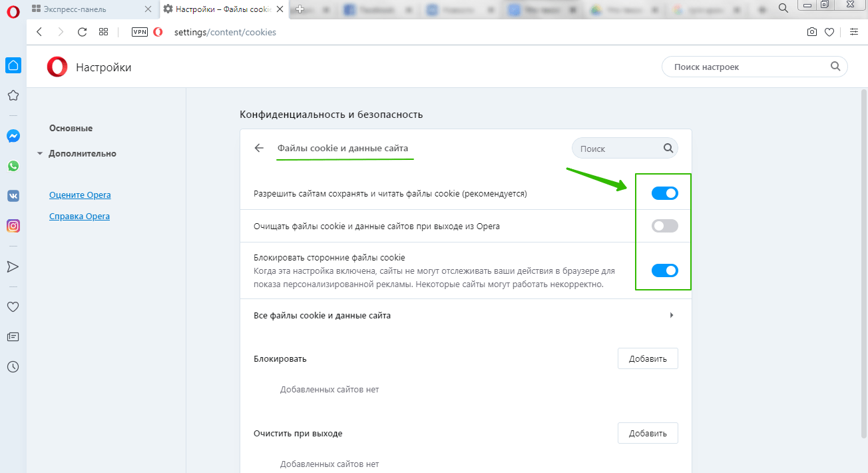868x473 pixels.
Task: Open My Flow send icon in sidebar
Action: pyautogui.click(x=13, y=266)
